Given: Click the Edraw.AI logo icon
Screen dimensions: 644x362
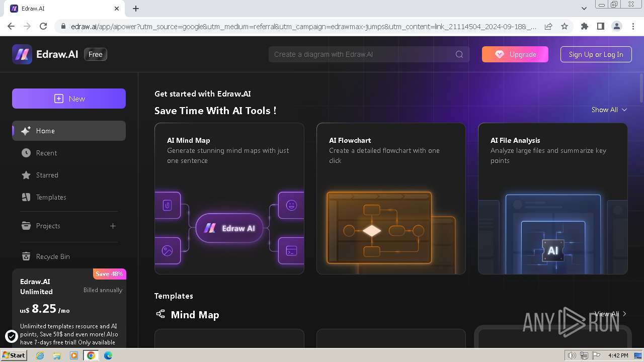Looking at the screenshot, I should point(22,54).
